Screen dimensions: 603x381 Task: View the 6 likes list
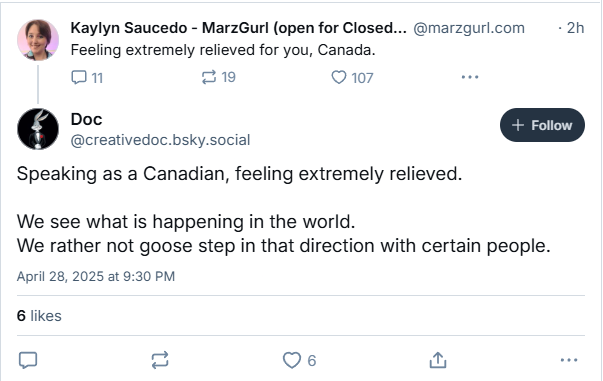[39, 316]
